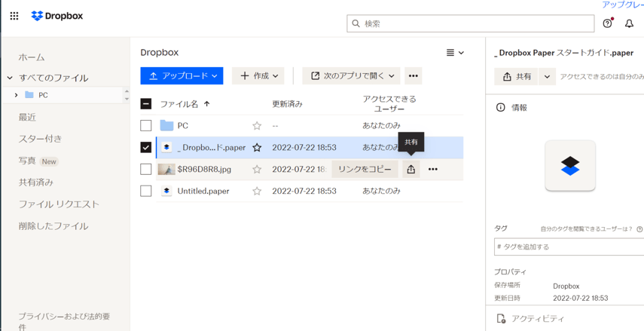The width and height of the screenshot is (644, 331).
Task: Click the Dropbox logo
Action: coord(57,16)
